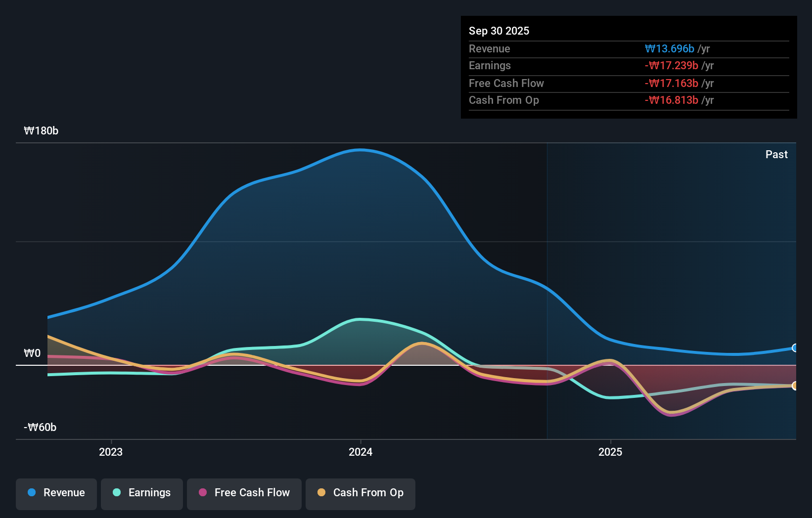Click the Revenue row label in tooltip
This screenshot has width=812, height=518.
[490, 48]
